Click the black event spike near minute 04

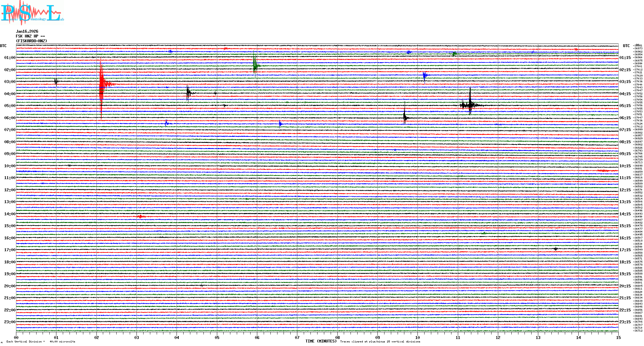point(188,93)
